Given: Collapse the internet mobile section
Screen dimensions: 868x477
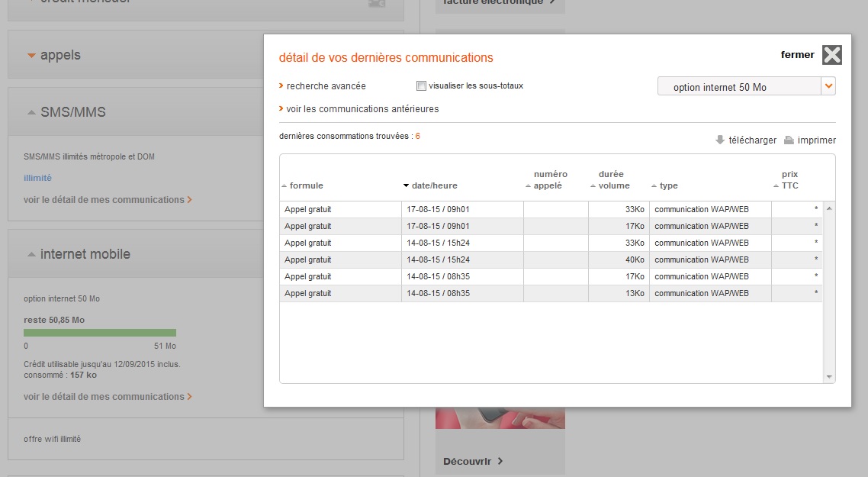Looking at the screenshot, I should (x=31, y=254).
